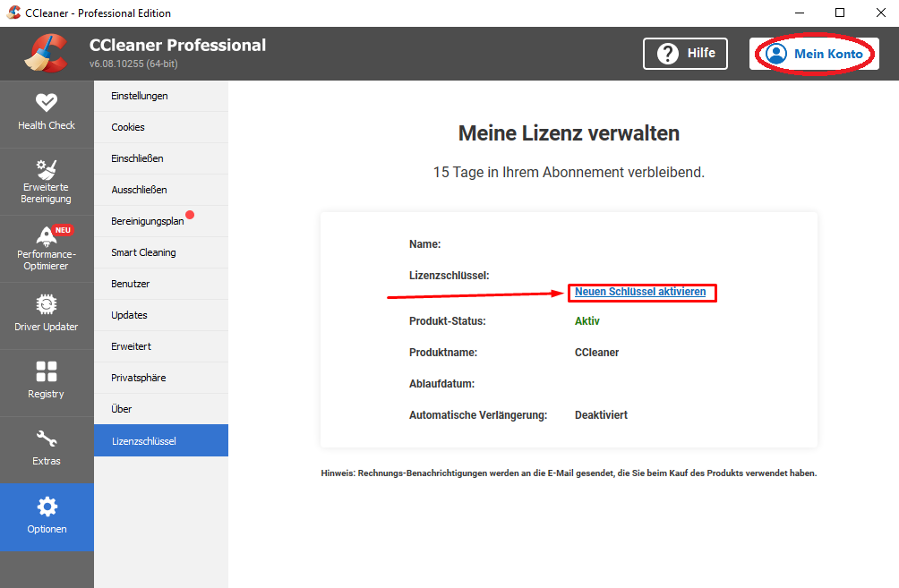Viewport: 899px width, 588px height.
Task: Open the Privatsphäre options page
Action: [161, 378]
